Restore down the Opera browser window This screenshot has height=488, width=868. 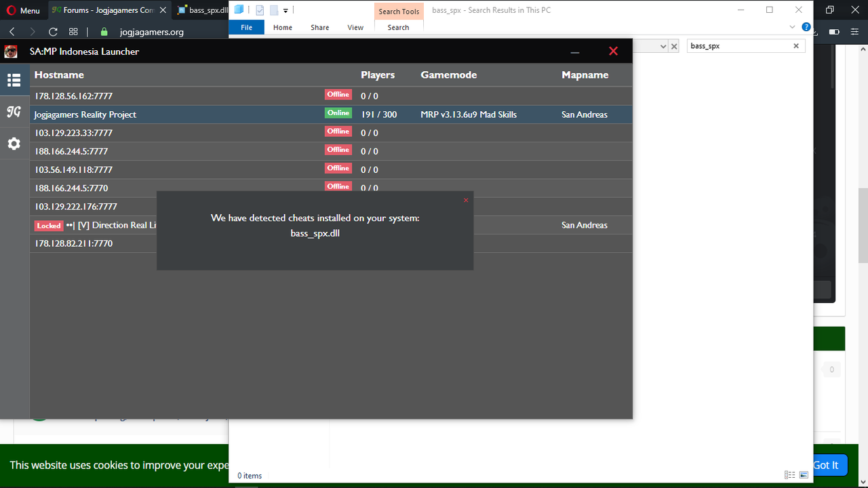tap(830, 9)
